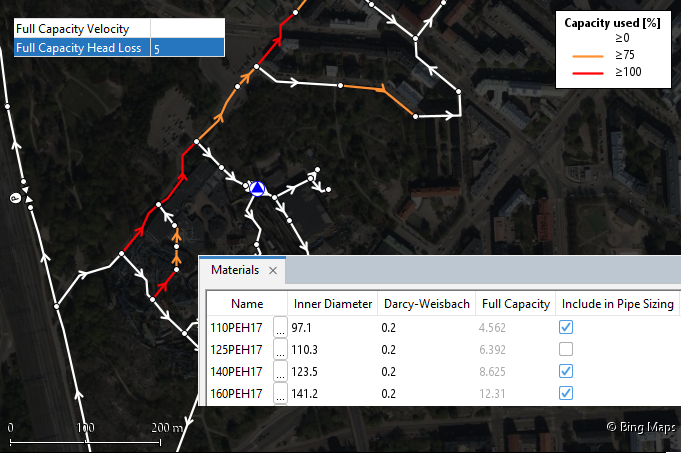Open browse button for 125PEH17 material

280,349
